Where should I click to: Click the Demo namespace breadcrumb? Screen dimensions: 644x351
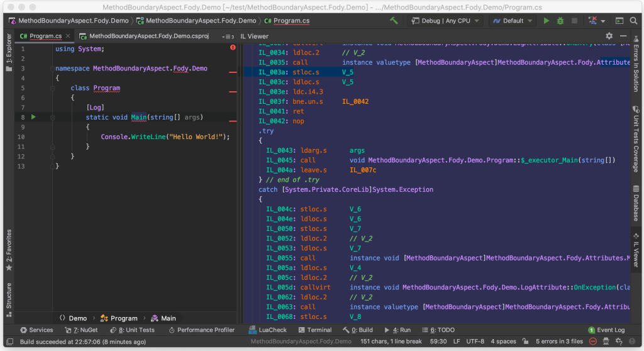tap(73, 318)
